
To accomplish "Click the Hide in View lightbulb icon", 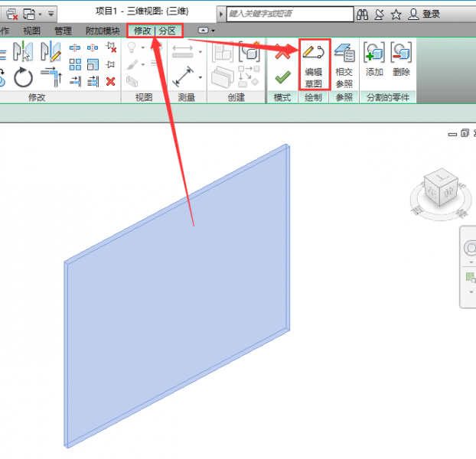I will [132, 47].
